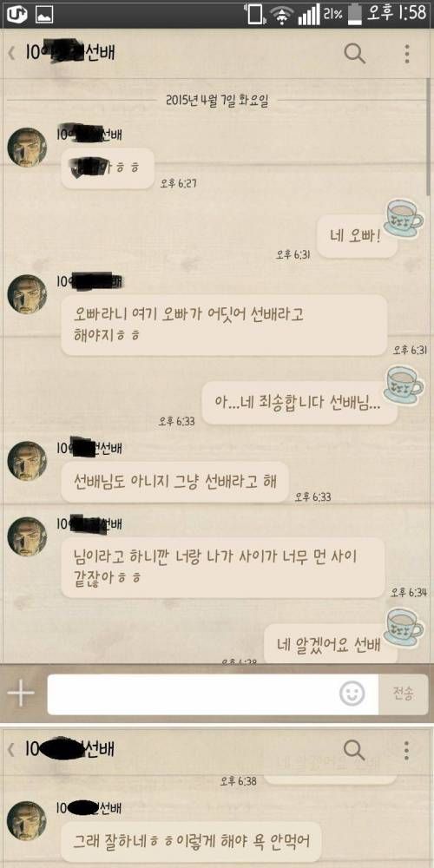Screen dimensions: 434x868
Task: Tap sender avatar next to the 6:27 message
Action: [x=27, y=148]
